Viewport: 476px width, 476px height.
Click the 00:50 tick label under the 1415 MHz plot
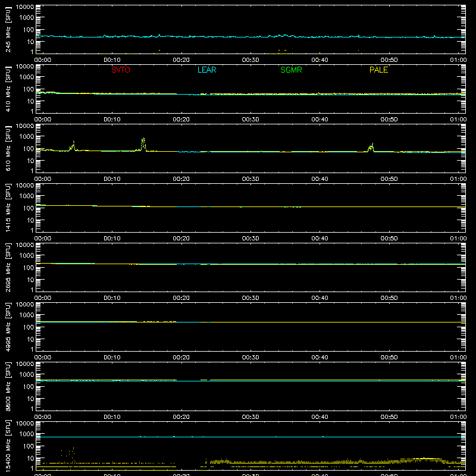tap(389, 239)
